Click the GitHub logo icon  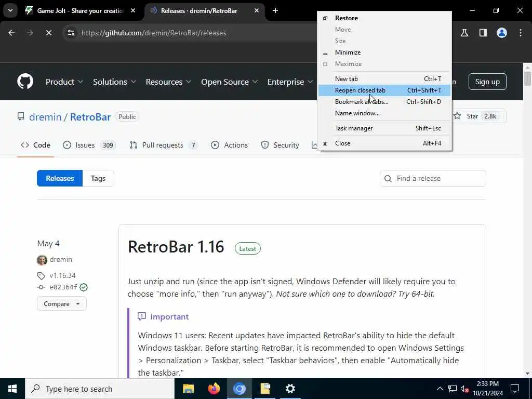coord(25,82)
